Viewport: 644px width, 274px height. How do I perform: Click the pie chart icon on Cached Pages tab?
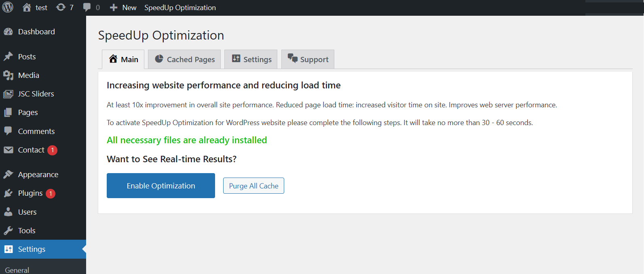coord(159,59)
